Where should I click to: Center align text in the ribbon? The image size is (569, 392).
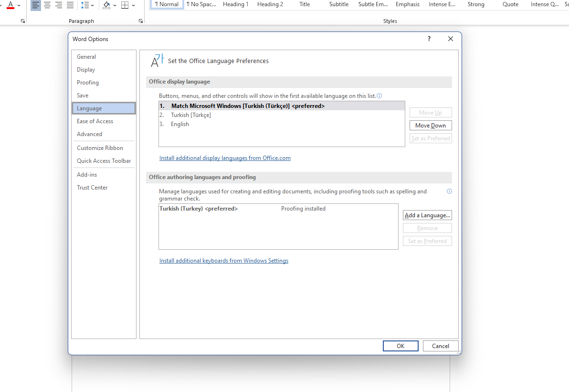click(x=47, y=5)
